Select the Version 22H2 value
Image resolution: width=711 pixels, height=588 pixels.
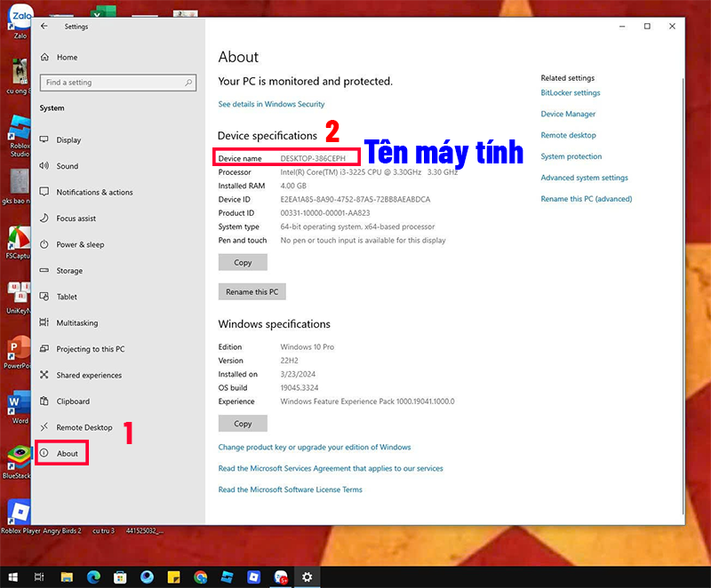289,361
